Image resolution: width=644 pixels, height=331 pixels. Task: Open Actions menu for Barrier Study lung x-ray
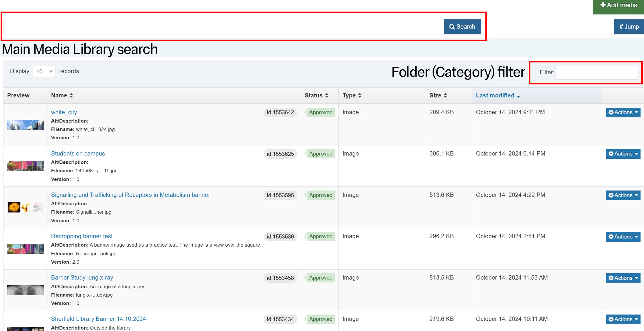click(x=623, y=278)
